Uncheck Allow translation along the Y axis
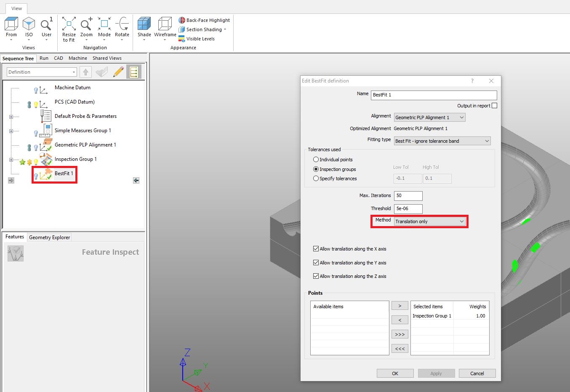The height and width of the screenshot is (392, 570). pyautogui.click(x=316, y=263)
